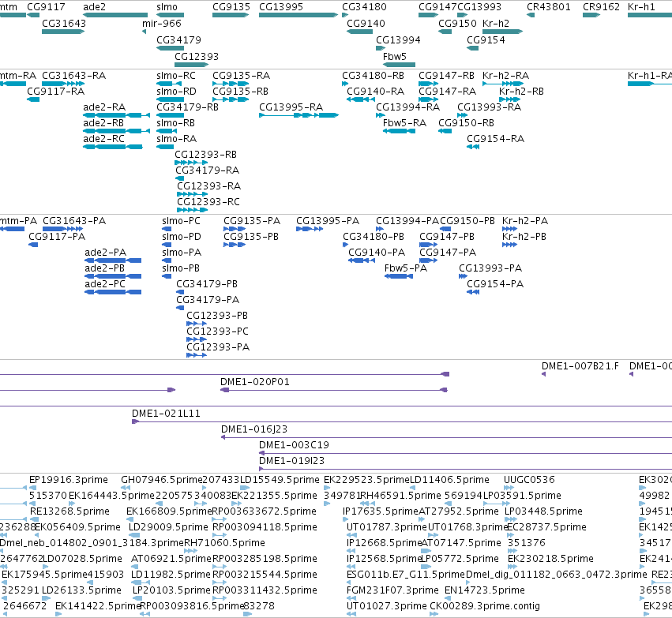
Task: Select the CG34180-RB transcript
Action: (x=345, y=84)
